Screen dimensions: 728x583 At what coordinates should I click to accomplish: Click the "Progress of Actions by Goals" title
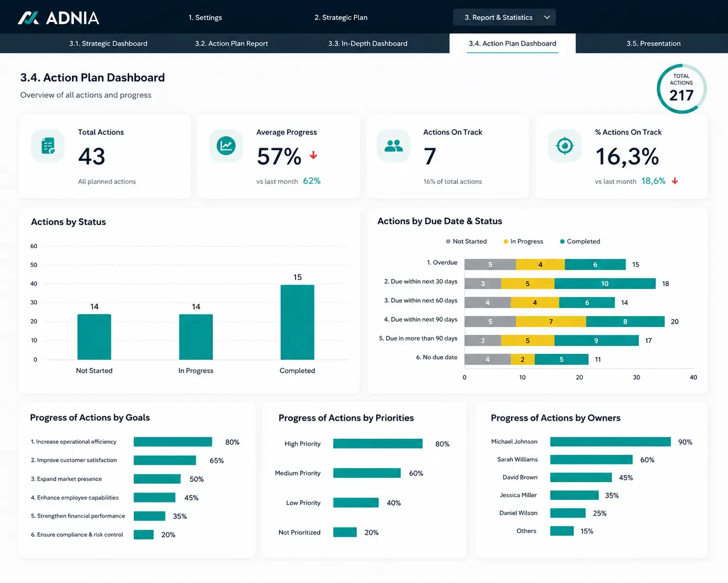point(90,418)
